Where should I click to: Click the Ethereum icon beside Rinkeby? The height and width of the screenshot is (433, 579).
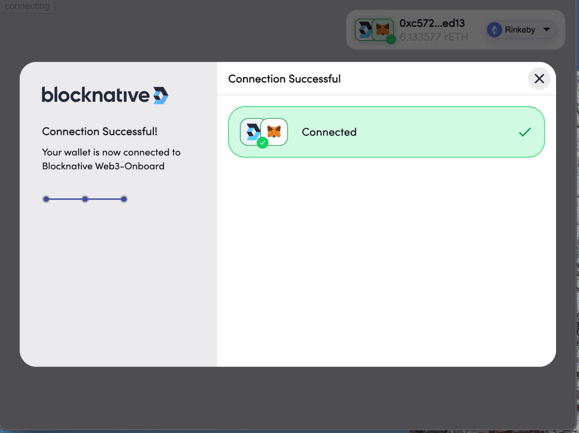pos(494,30)
